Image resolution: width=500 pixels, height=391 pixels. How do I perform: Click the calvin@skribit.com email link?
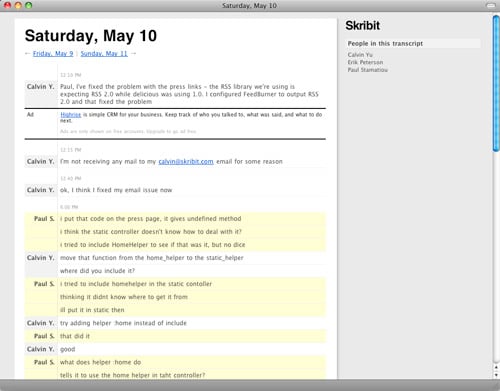click(186, 161)
